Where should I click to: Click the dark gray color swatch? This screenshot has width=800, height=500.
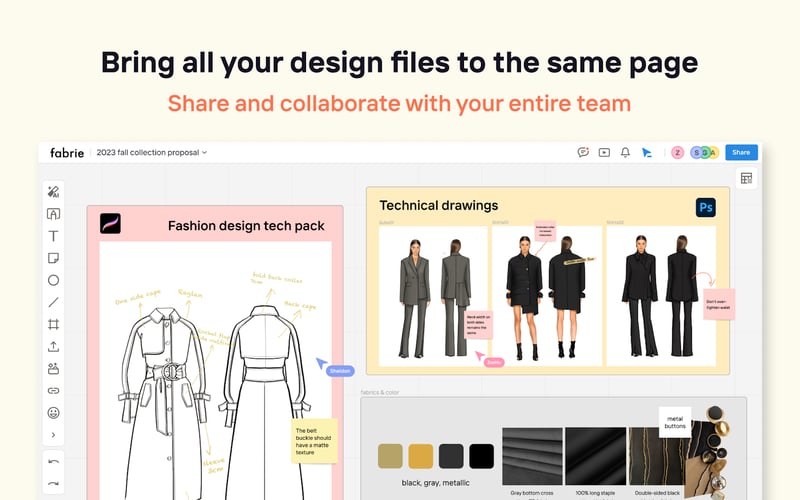pos(451,456)
